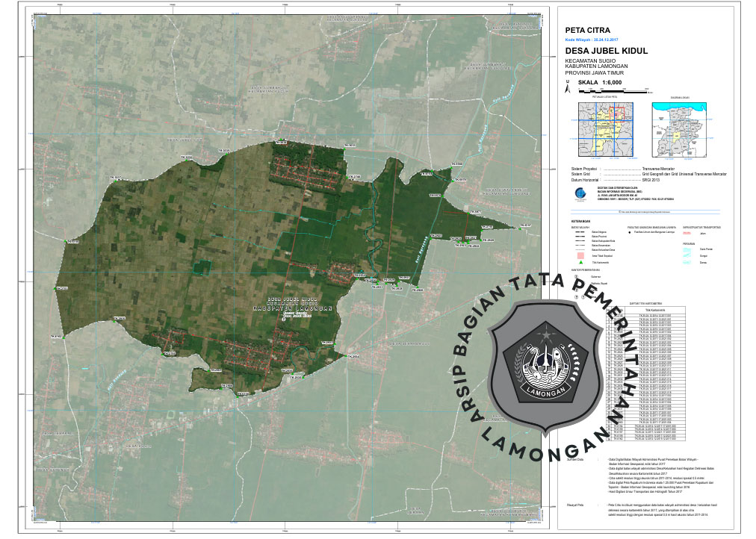Click the Diagram Lokasi inset map
The image size is (756, 539).
[x=680, y=130]
